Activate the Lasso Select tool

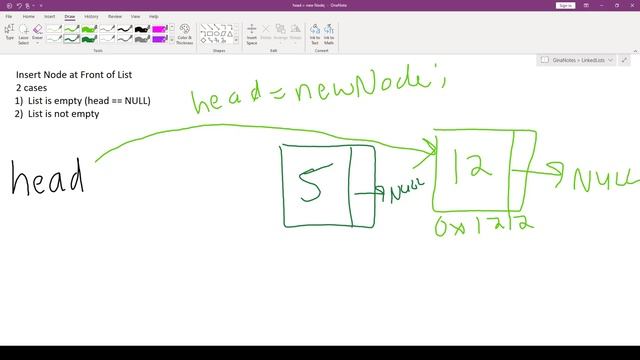coord(24,34)
